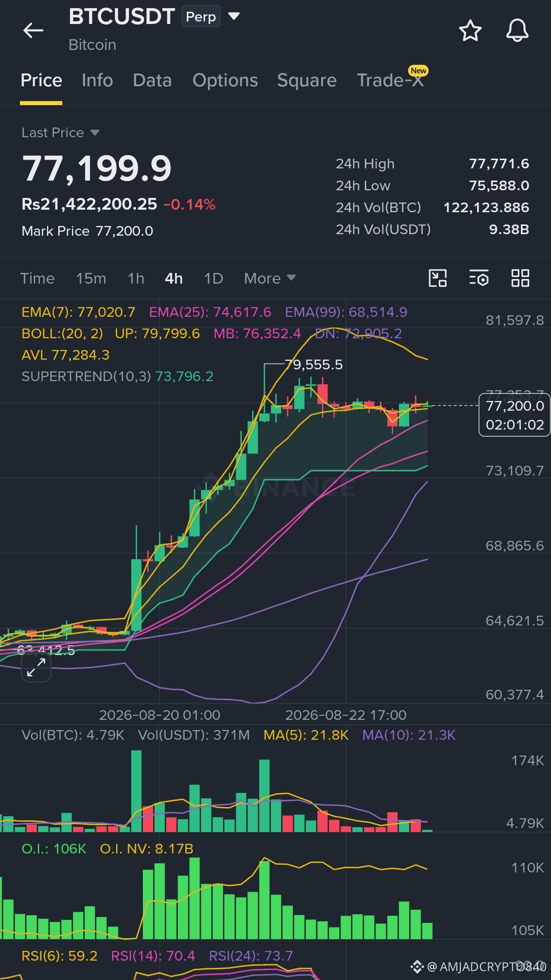Image resolution: width=551 pixels, height=980 pixels.
Task: Select the 1h interval
Action: pos(136,279)
